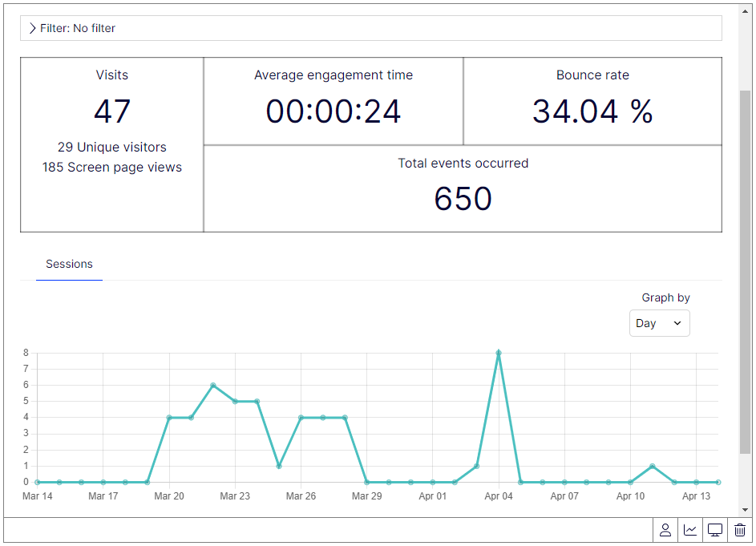The height and width of the screenshot is (546, 756).
Task: Click the Average engagement time 00:00:24 value
Action: [334, 111]
